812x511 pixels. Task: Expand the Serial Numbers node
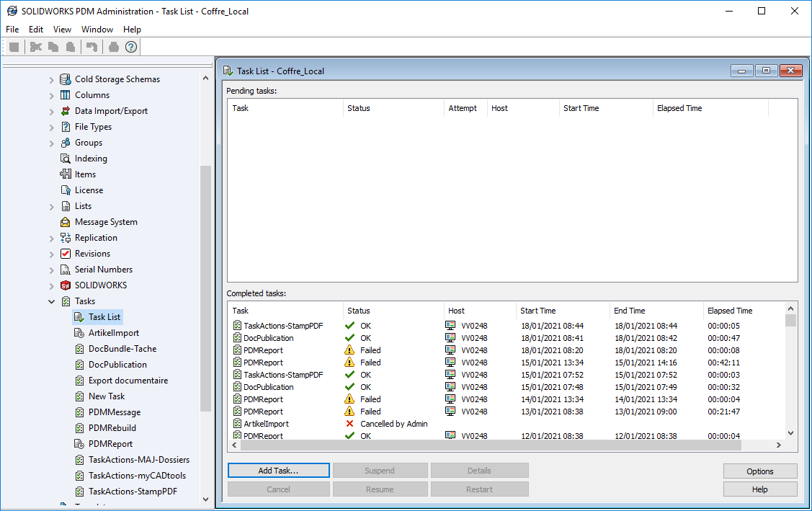pyautogui.click(x=51, y=270)
